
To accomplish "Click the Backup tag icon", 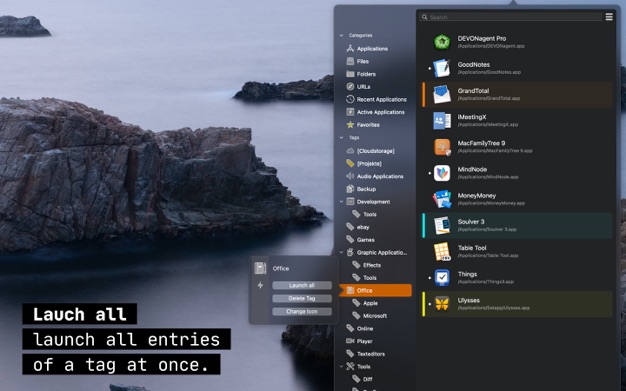I will (x=350, y=189).
